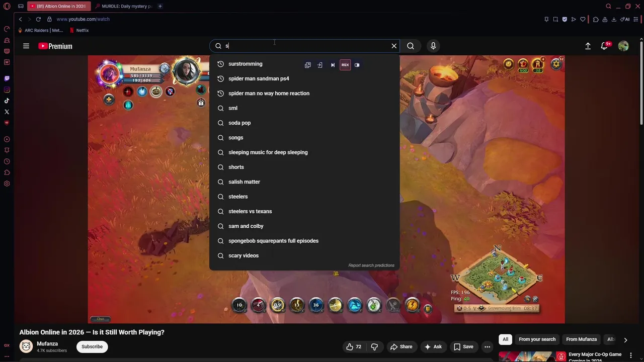Pick the 'salish matter' suggestion
Viewport: 644px width, 362px height.
(304, 182)
